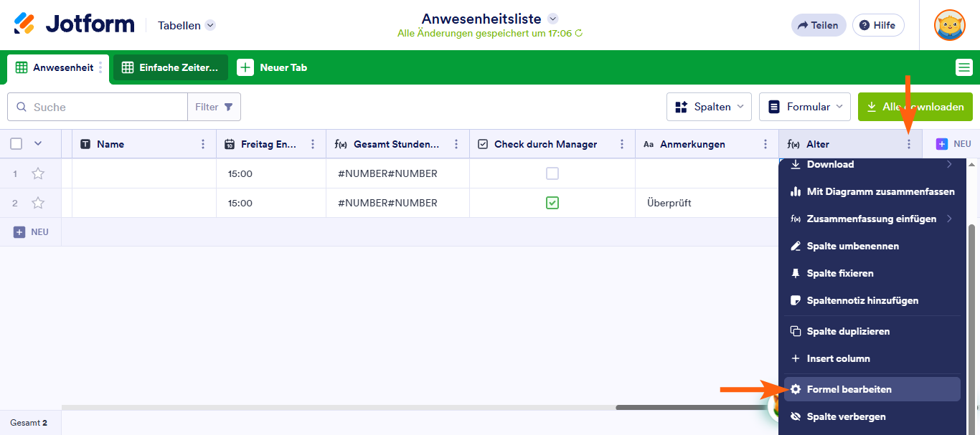Click the Anmerkungen column header
980x435 pixels.
coord(707,144)
